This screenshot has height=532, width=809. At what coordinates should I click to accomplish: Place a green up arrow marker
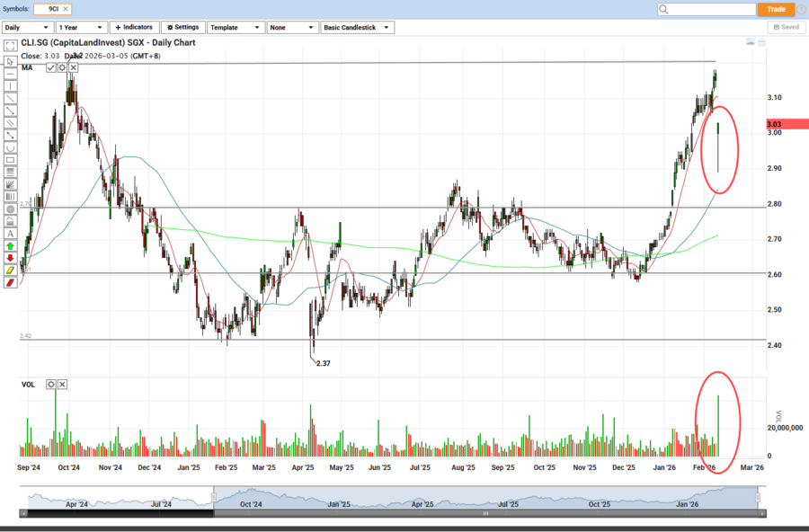(x=10, y=244)
